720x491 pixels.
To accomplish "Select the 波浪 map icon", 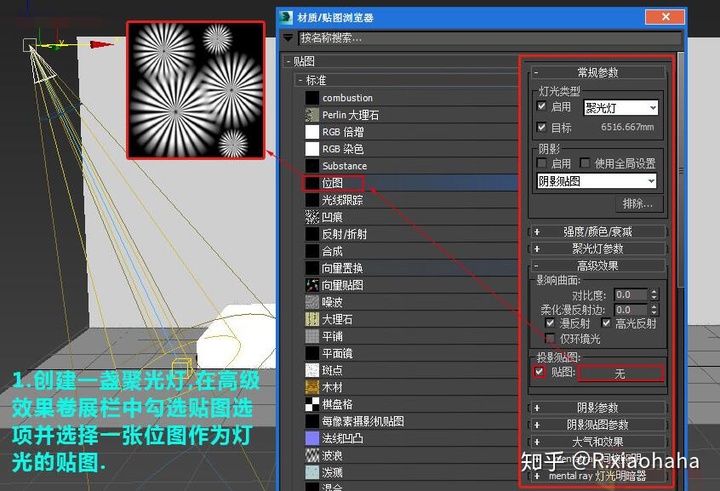I will 312,455.
